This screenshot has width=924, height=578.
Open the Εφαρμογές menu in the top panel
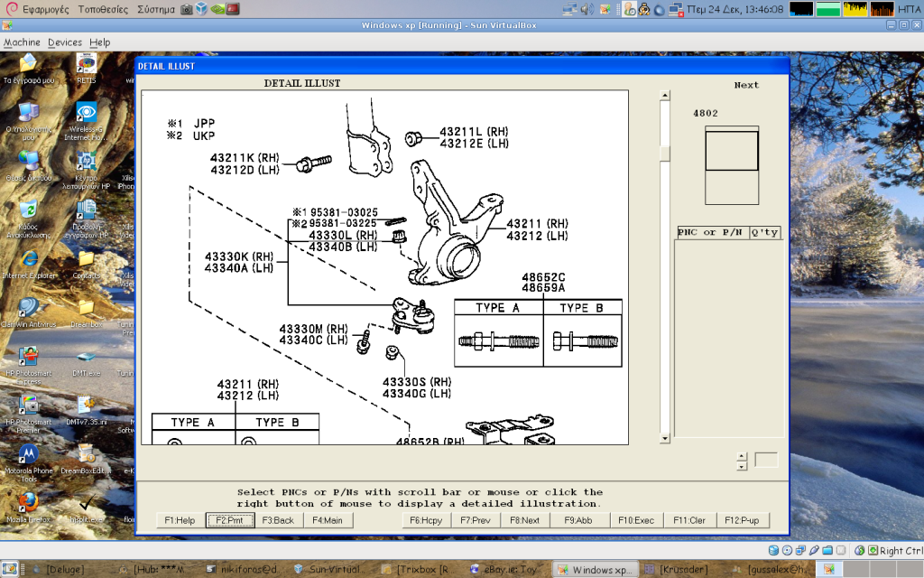tap(45, 9)
